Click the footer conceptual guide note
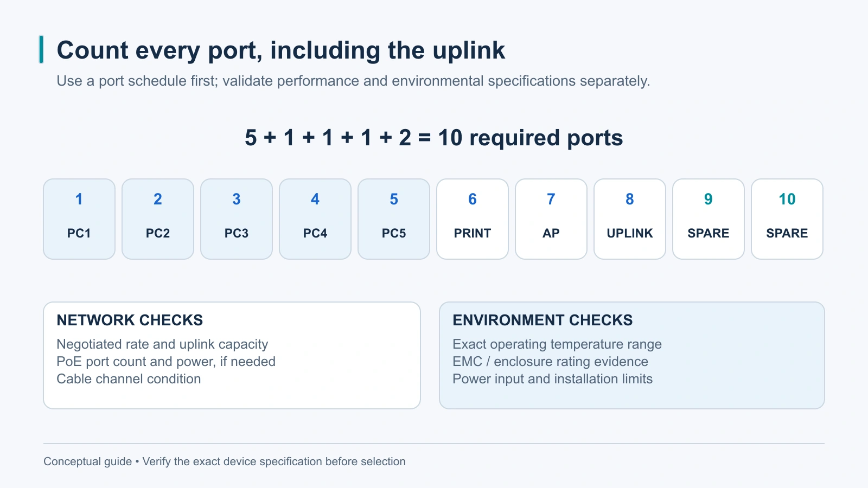 click(225, 461)
